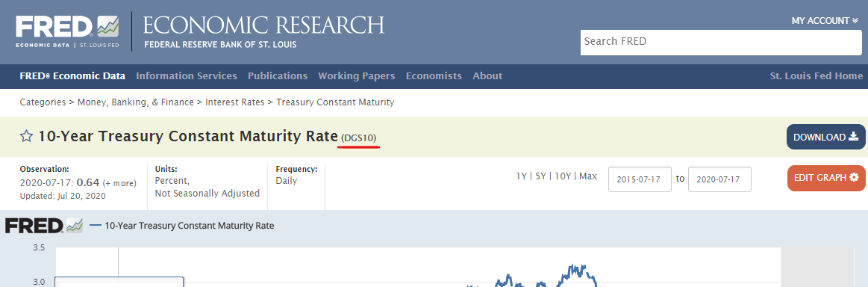Click the EDIT GRAPH button
Image resolution: width=868 pixels, height=287 pixels.
pyautogui.click(x=825, y=178)
